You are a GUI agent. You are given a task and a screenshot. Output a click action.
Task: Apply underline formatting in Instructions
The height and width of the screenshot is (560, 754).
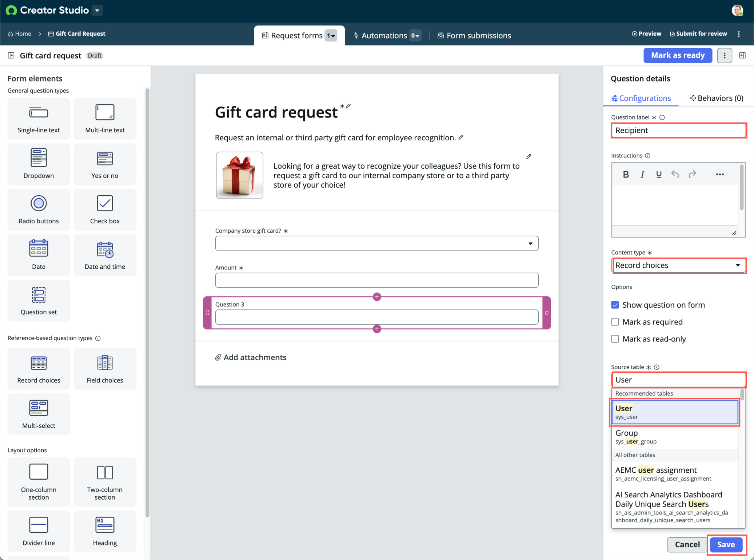point(659,175)
